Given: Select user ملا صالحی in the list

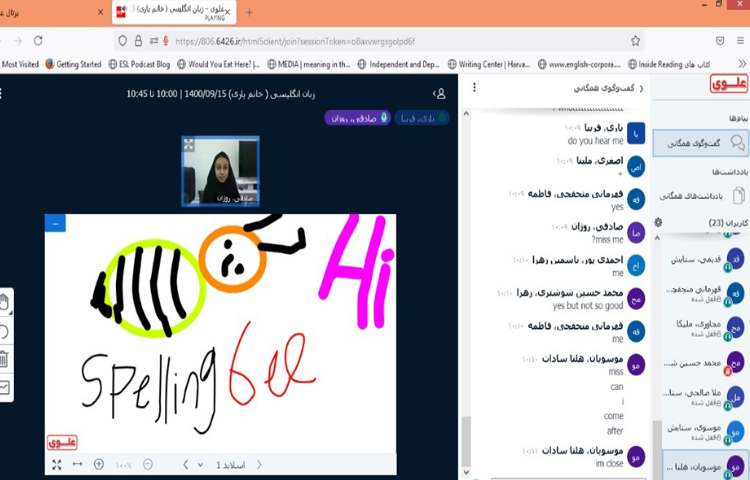Looking at the screenshot, I should pyautogui.click(x=703, y=397).
